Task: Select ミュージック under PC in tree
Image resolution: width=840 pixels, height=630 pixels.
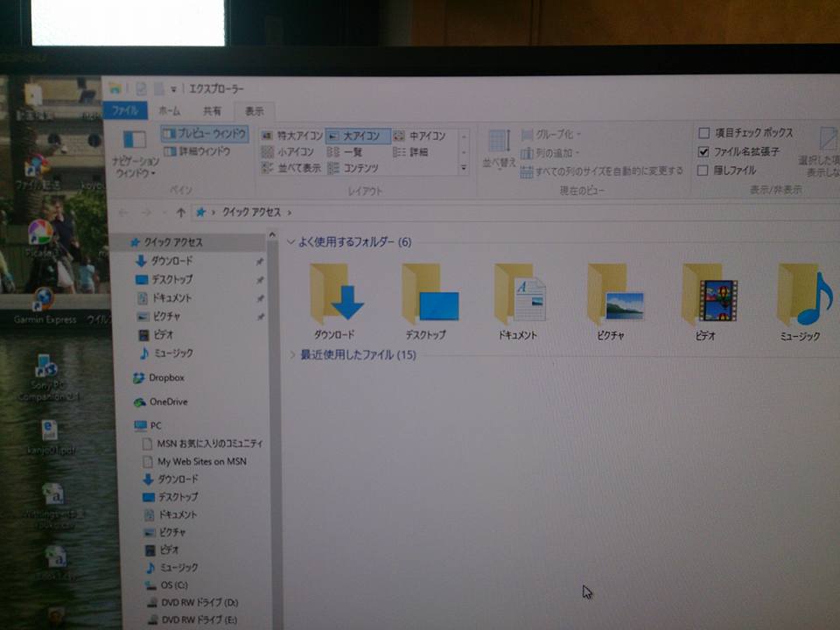Action: 172,567
